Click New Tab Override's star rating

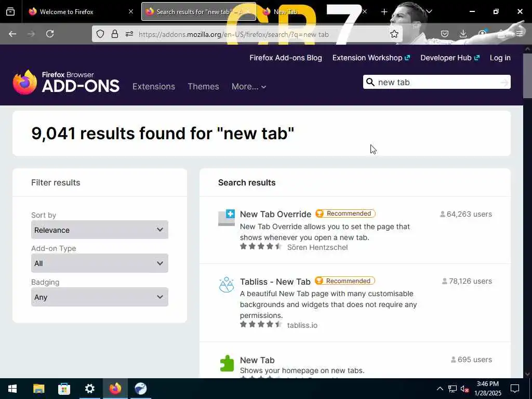(261, 247)
